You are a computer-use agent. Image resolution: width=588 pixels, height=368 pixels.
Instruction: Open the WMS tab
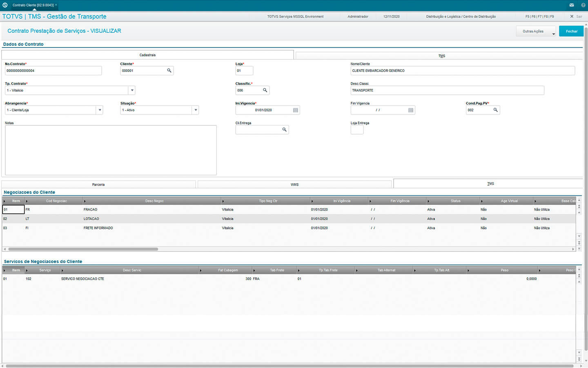pyautogui.click(x=294, y=184)
